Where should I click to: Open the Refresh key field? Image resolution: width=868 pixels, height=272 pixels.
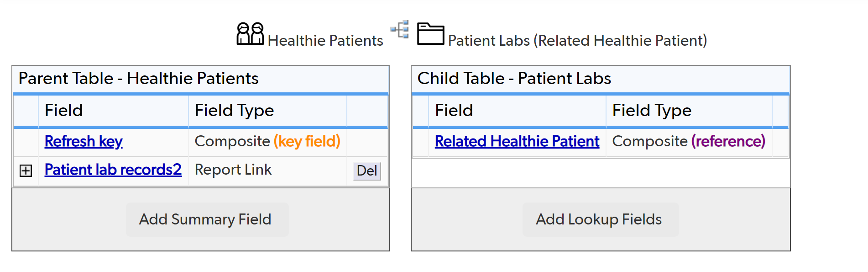click(x=84, y=141)
